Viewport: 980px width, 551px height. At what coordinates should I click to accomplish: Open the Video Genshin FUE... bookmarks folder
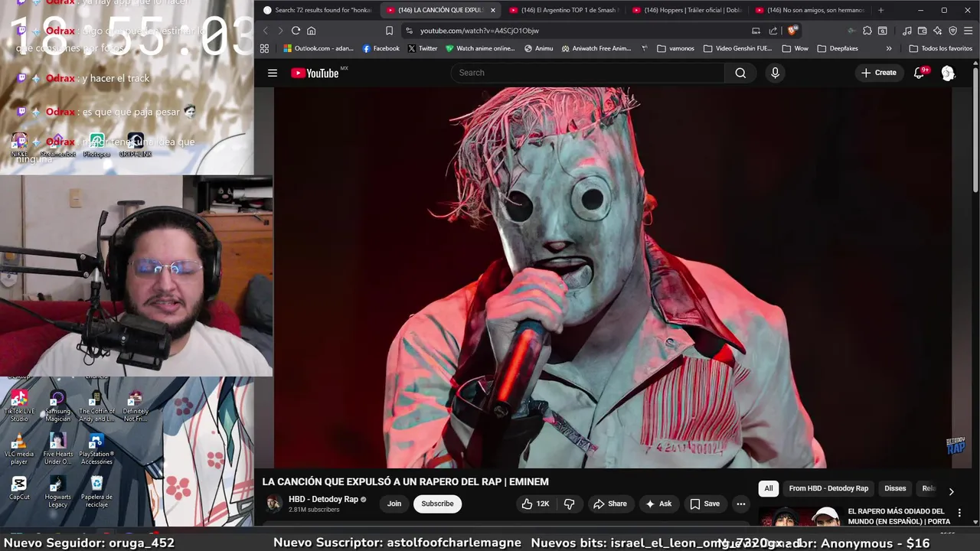pyautogui.click(x=737, y=48)
